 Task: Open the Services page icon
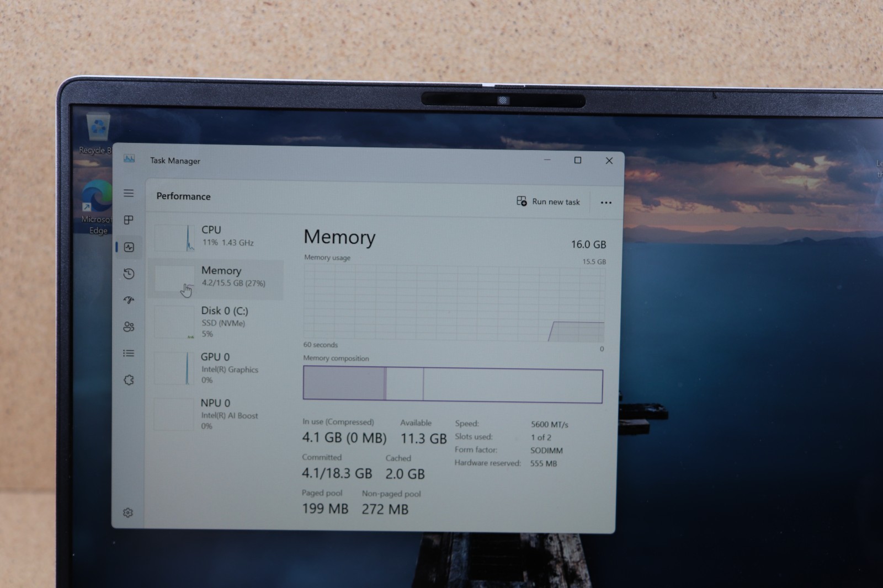[129, 380]
